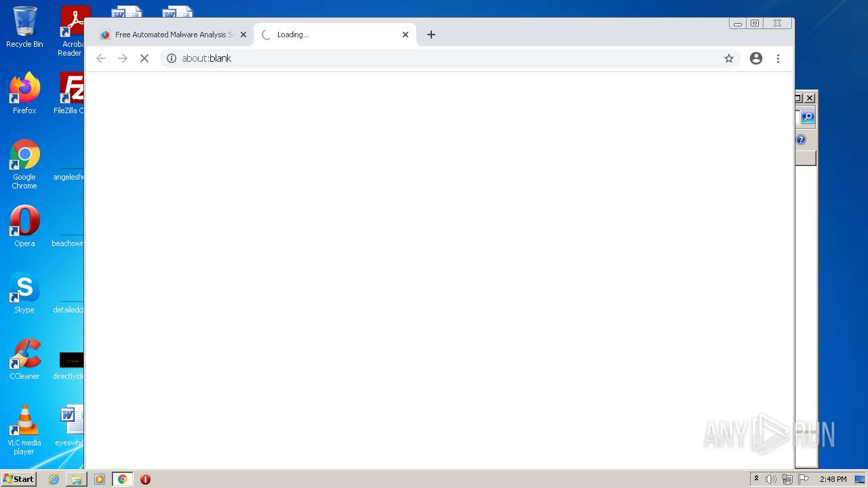Click search icon in background window

point(808,117)
